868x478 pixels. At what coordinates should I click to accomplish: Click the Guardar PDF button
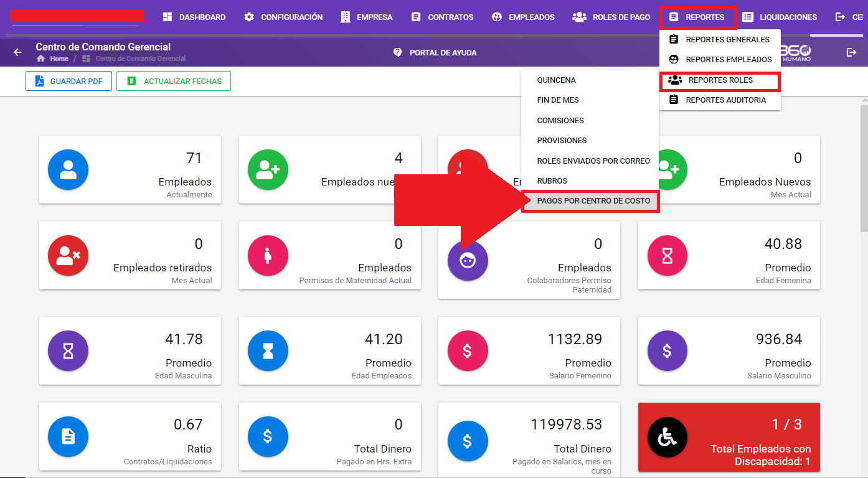pyautogui.click(x=68, y=81)
